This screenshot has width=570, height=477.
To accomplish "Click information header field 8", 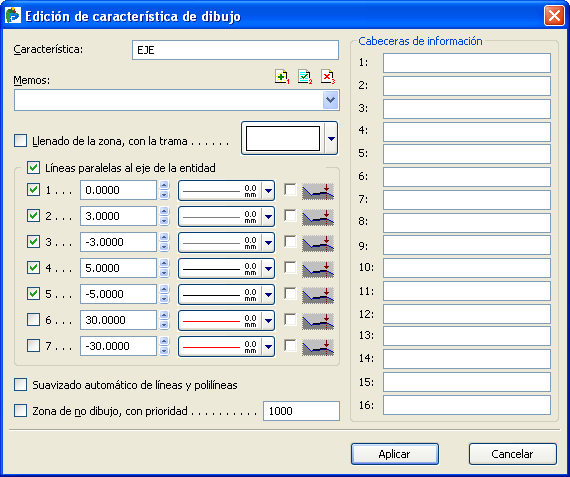I will (467, 223).
